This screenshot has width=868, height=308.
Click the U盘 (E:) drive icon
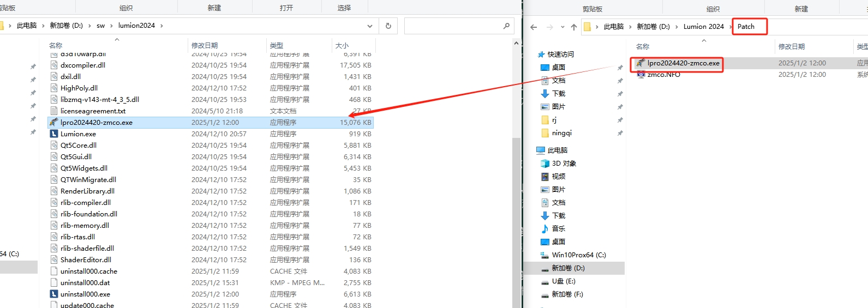[x=544, y=281]
